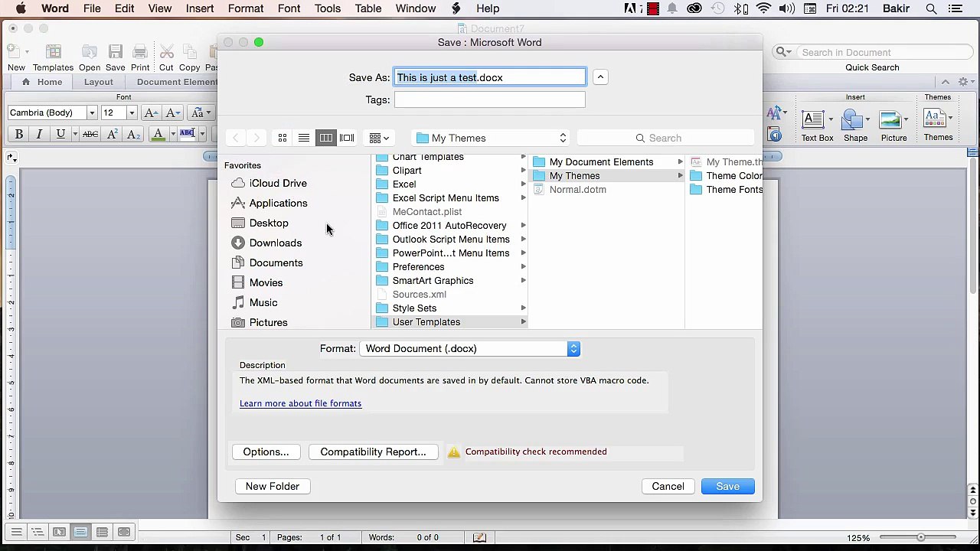Open Excel Script Menu Items folder
Image resolution: width=980 pixels, height=551 pixels.
tap(450, 198)
